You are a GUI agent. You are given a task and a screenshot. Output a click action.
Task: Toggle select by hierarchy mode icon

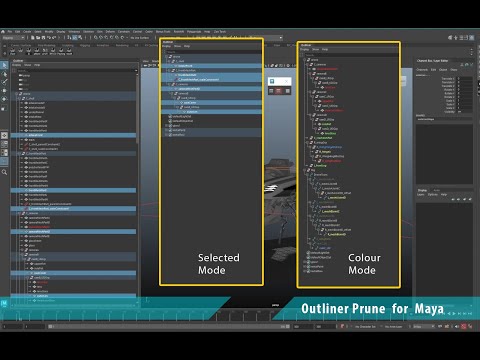tap(70, 38)
